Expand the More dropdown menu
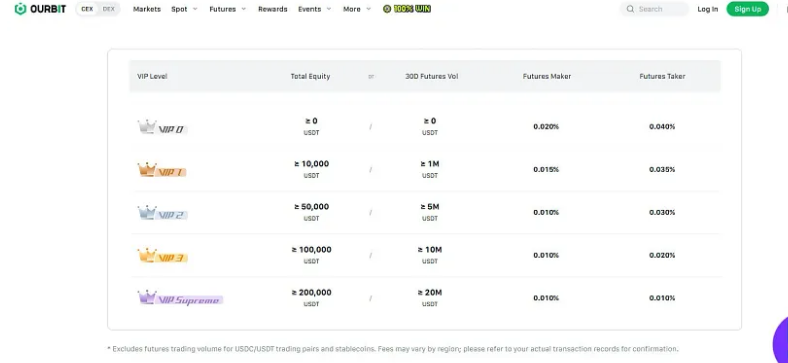The width and height of the screenshot is (788, 363). coord(357,9)
